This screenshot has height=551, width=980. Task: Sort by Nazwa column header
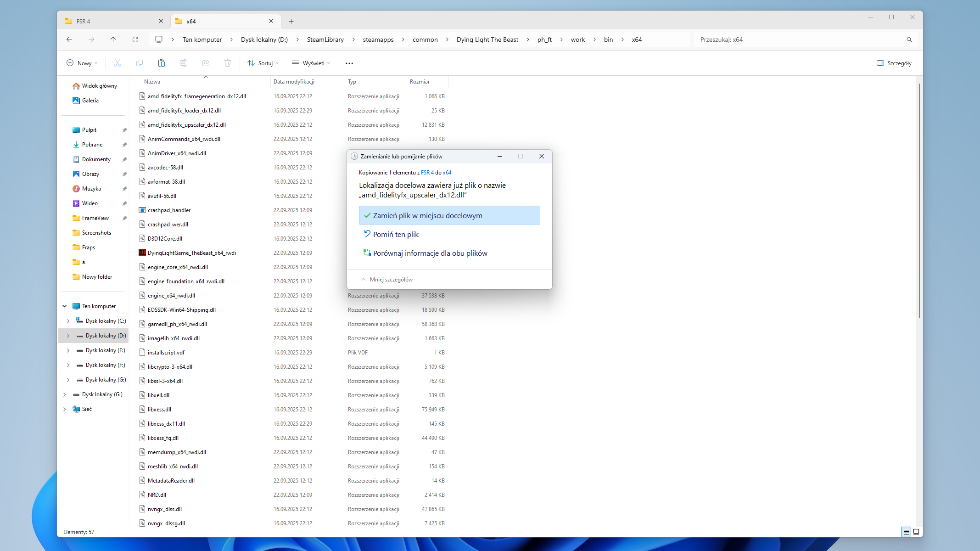[152, 82]
